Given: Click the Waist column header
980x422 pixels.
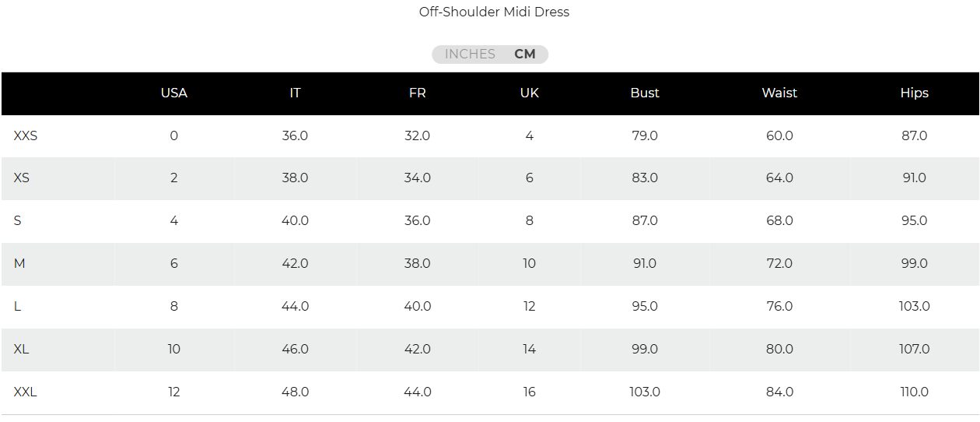Looking at the screenshot, I should click(779, 93).
